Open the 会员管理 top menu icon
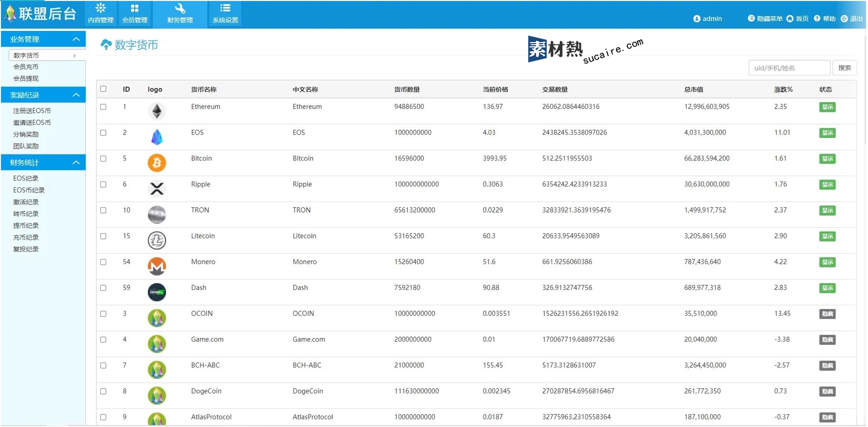The width and height of the screenshot is (868, 427). (x=135, y=8)
